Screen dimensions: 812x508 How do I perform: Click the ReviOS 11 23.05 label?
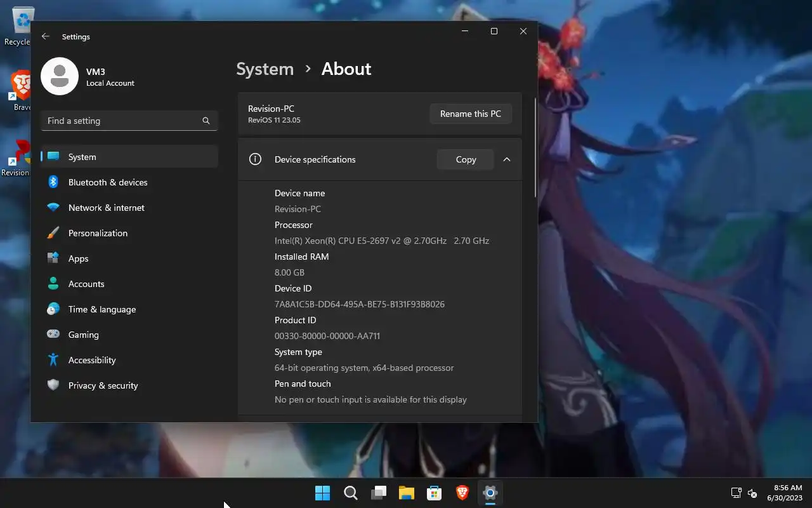(x=274, y=120)
